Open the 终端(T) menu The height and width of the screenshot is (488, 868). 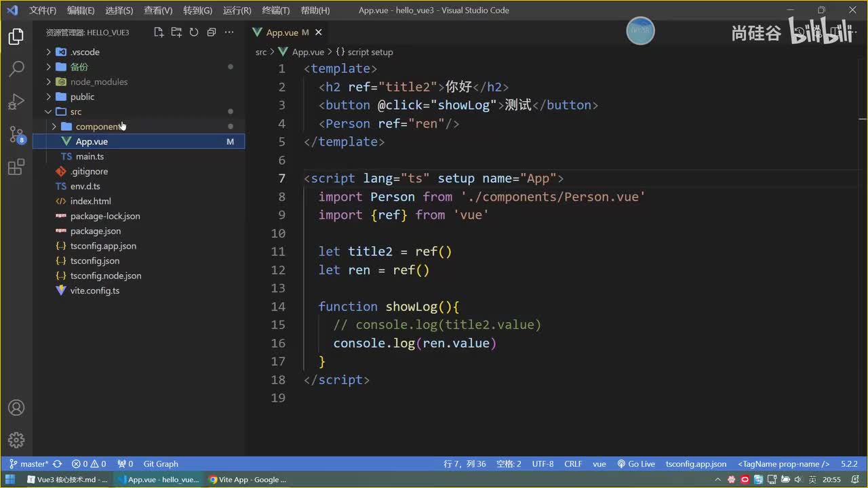coord(275,10)
